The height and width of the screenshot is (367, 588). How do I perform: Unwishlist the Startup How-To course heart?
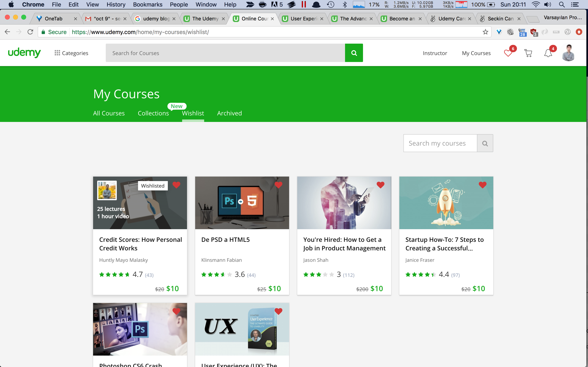(x=483, y=185)
